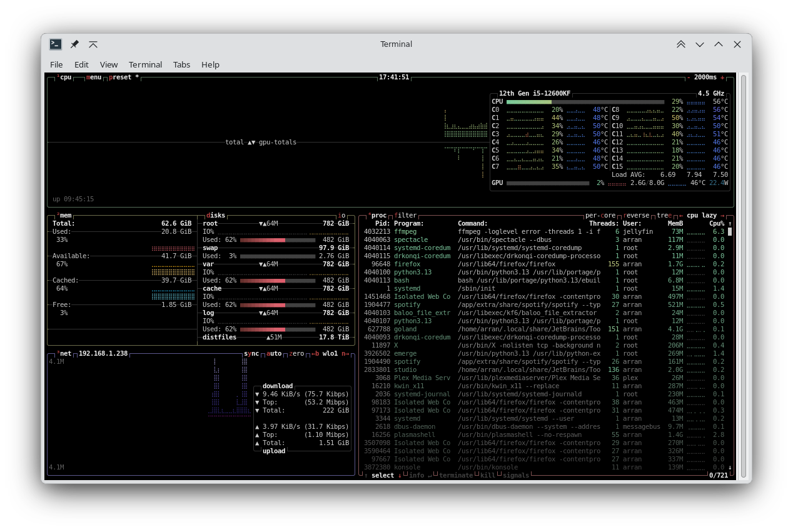Click the terminal icon in the title bar

pos(56,44)
